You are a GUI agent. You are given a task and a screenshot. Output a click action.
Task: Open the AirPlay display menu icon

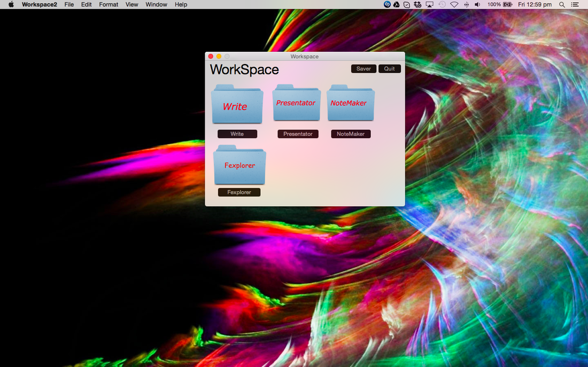click(429, 4)
